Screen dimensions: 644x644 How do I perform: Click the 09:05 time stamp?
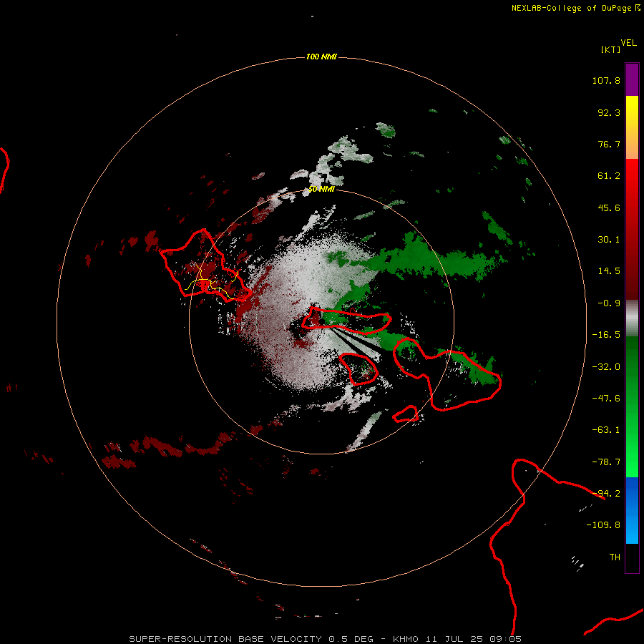[x=506, y=639]
